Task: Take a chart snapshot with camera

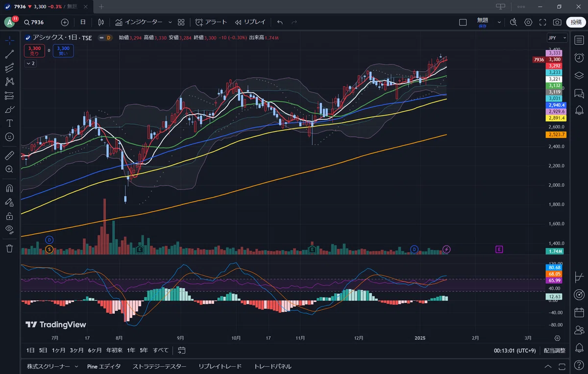Action: pos(557,22)
